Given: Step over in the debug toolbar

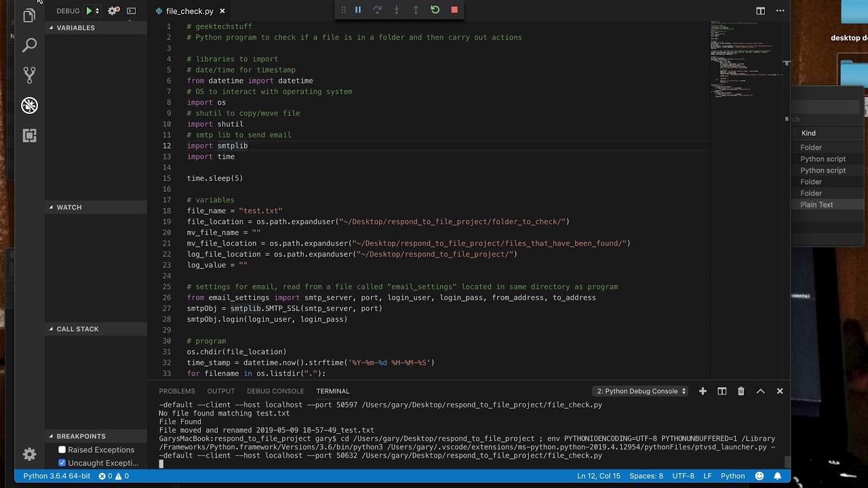Looking at the screenshot, I should coord(378,9).
